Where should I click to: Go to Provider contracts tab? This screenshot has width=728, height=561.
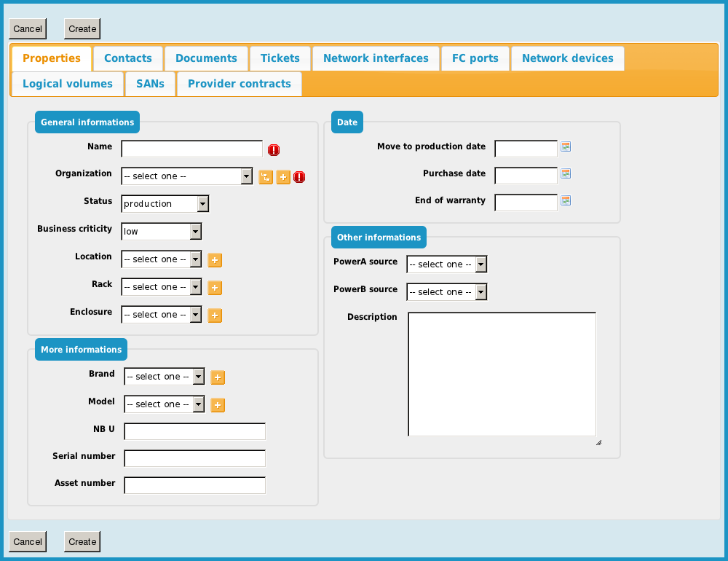(x=239, y=84)
